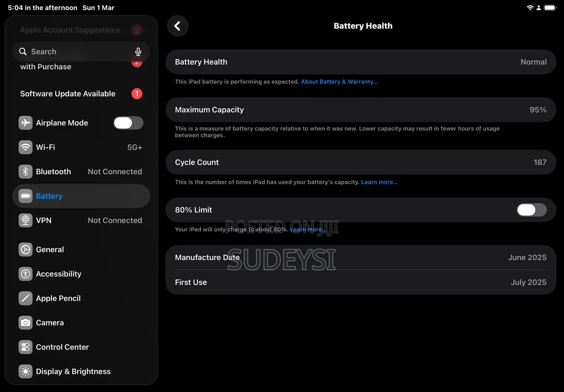
Task: Tap the battery status icon in status bar
Action: tap(550, 8)
